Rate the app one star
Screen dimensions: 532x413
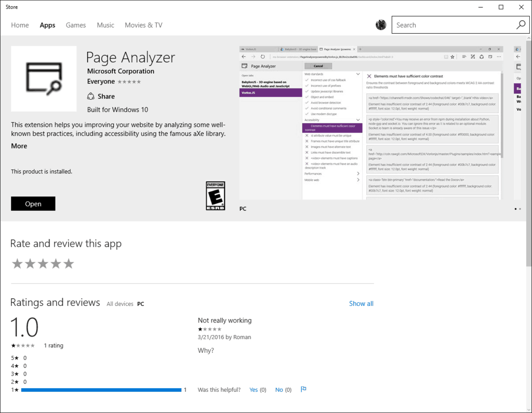pos(17,264)
